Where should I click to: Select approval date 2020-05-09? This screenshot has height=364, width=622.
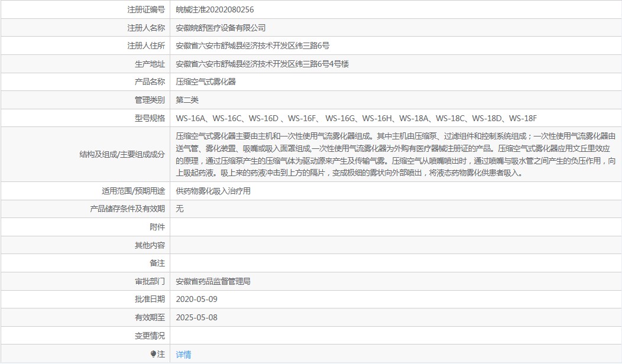click(196, 299)
